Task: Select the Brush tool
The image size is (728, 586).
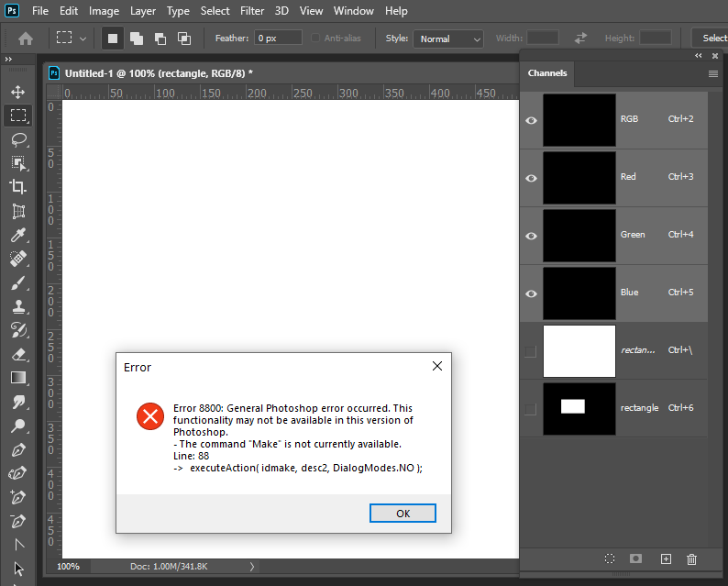Action: tap(18, 282)
